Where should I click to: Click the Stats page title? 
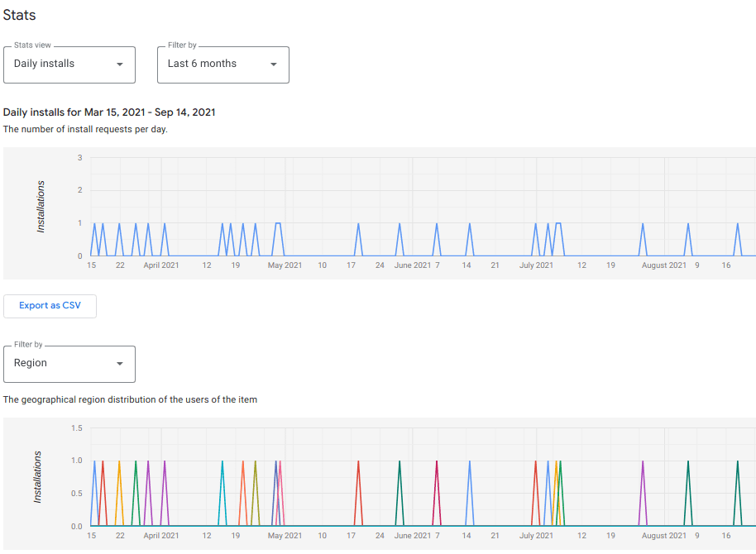point(19,15)
